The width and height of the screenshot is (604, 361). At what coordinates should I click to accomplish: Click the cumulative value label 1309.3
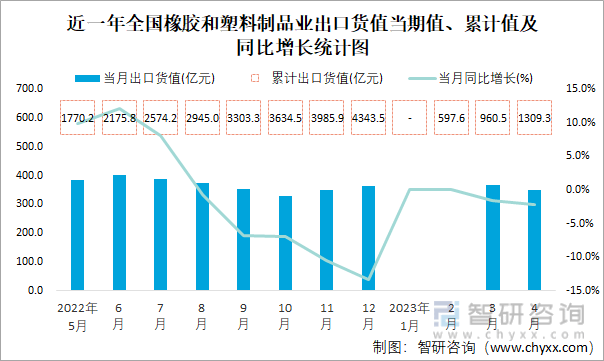(x=535, y=118)
